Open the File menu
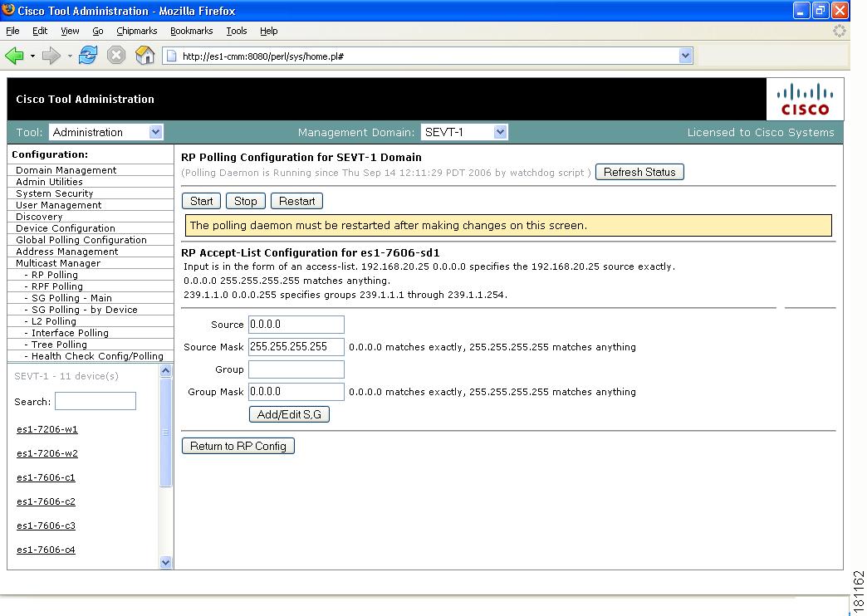Image resolution: width=867 pixels, height=616 pixels. click(x=12, y=31)
